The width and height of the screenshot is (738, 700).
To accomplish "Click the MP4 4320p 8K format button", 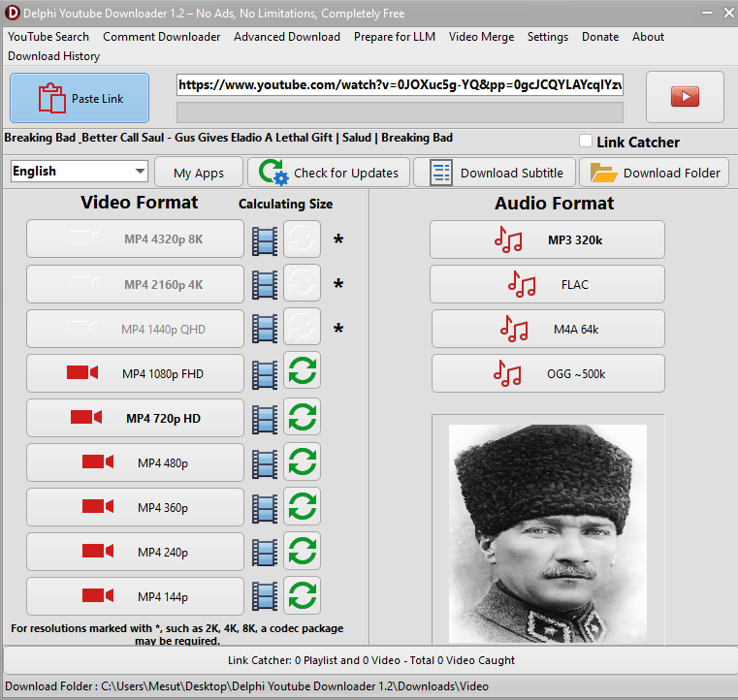I will tap(135, 239).
